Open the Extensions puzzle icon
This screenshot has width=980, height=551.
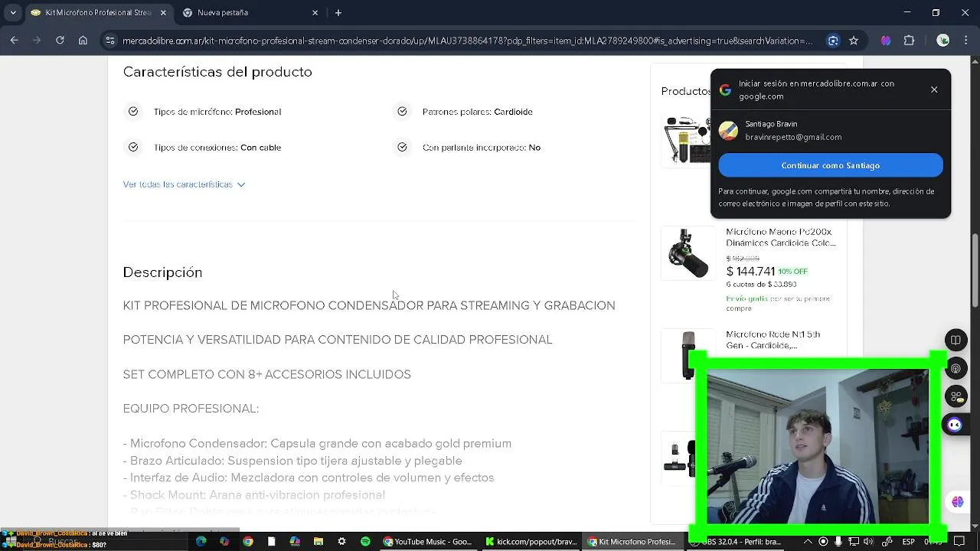909,41
